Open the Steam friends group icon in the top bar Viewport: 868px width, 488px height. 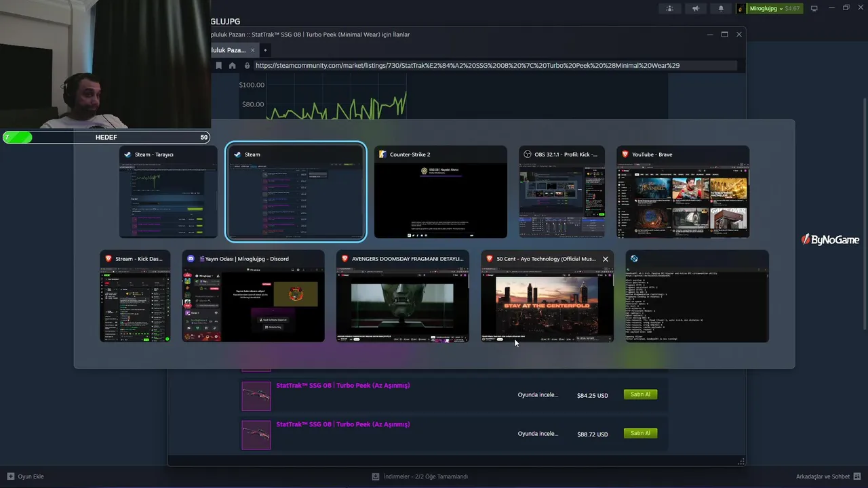point(670,9)
